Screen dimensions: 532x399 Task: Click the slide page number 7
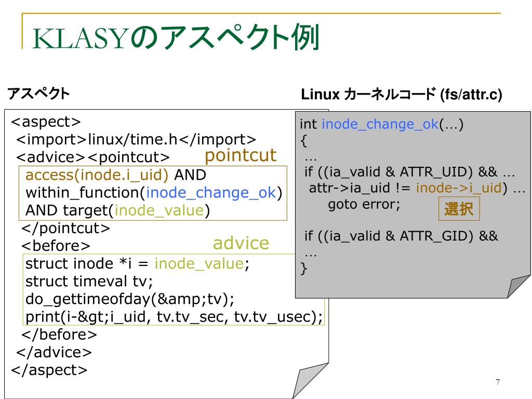(x=498, y=382)
